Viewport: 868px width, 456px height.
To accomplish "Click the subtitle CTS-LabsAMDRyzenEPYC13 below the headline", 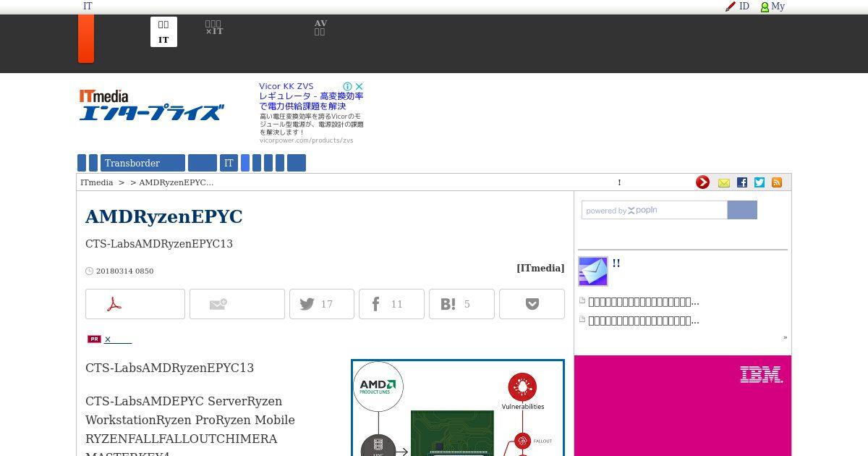I will click(x=159, y=244).
